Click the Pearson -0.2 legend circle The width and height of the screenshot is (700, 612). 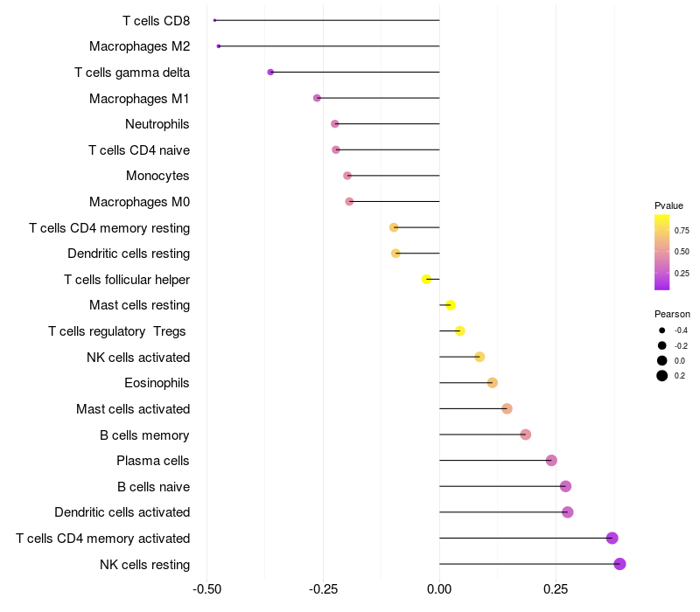point(661,345)
